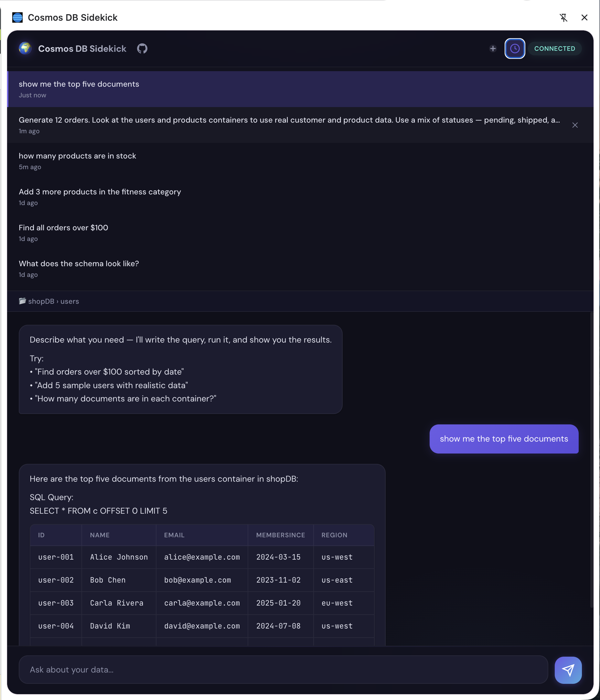Click the Cosmos DB Sidekick window title icon
The width and height of the screenshot is (600, 700).
(x=17, y=17)
